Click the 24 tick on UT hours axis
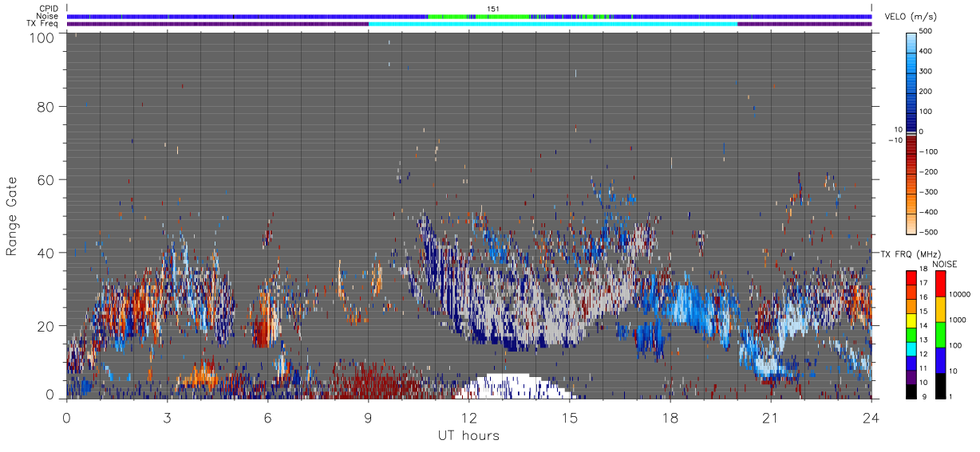Image resolution: width=980 pixels, height=452 pixels. [871, 417]
